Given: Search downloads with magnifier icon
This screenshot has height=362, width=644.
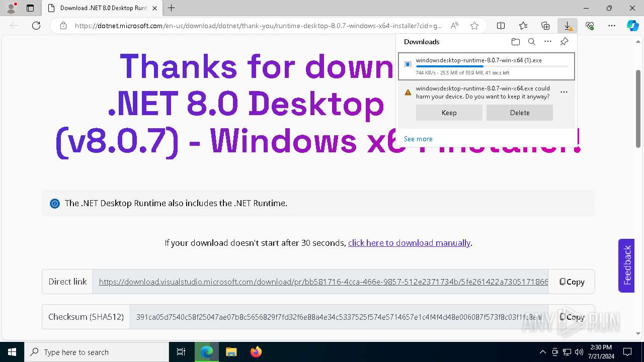Looking at the screenshot, I should [531, 42].
